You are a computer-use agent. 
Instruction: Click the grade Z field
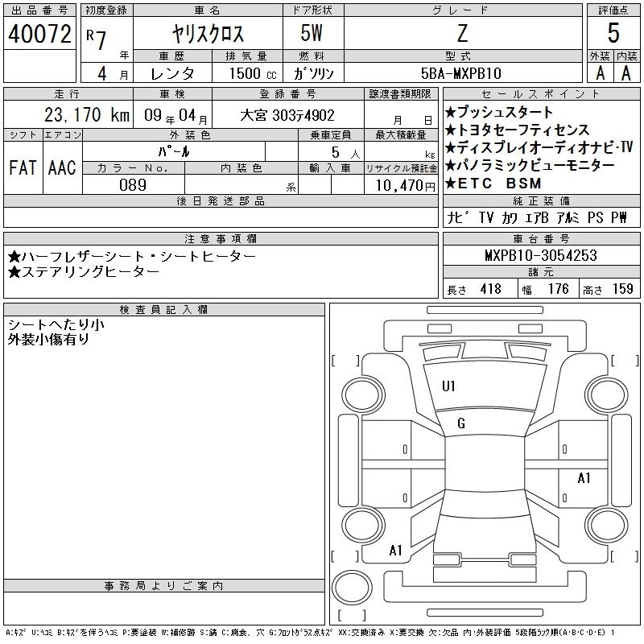click(461, 34)
